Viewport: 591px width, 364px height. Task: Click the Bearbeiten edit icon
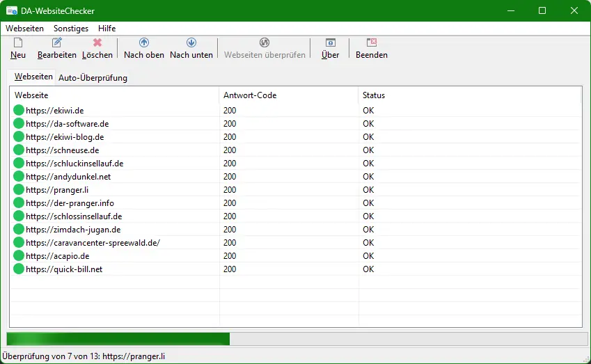tap(57, 43)
